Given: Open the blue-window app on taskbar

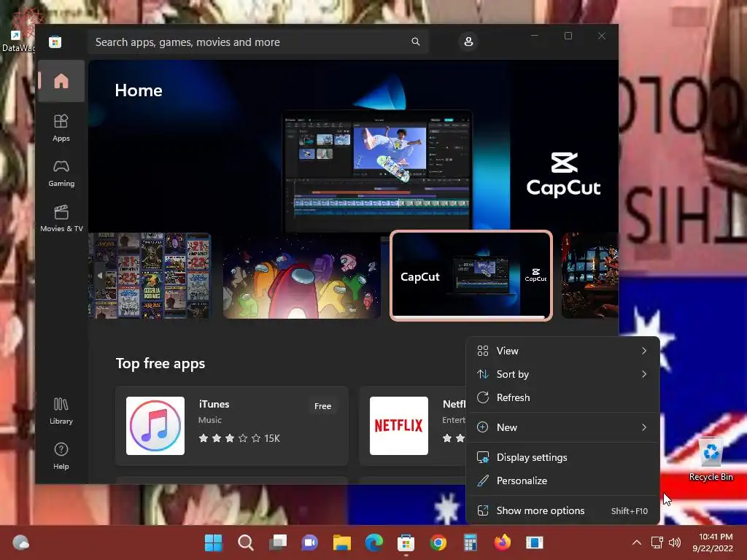Looking at the screenshot, I should tap(535, 542).
